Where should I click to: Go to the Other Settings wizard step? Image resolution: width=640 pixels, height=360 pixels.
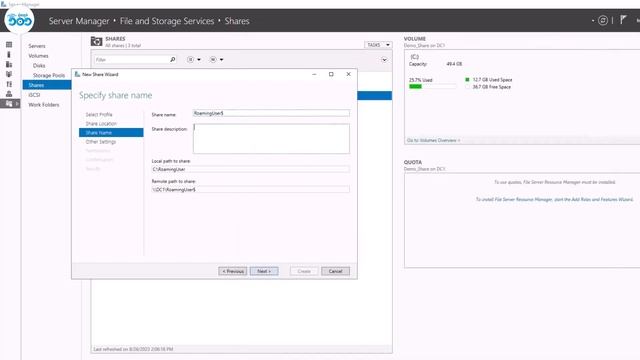point(101,142)
